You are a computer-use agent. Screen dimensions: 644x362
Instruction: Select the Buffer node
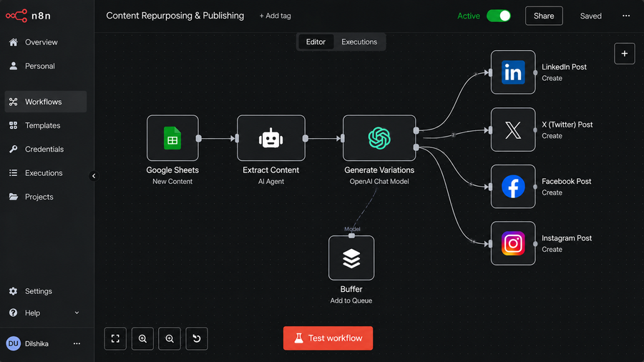[351, 258]
